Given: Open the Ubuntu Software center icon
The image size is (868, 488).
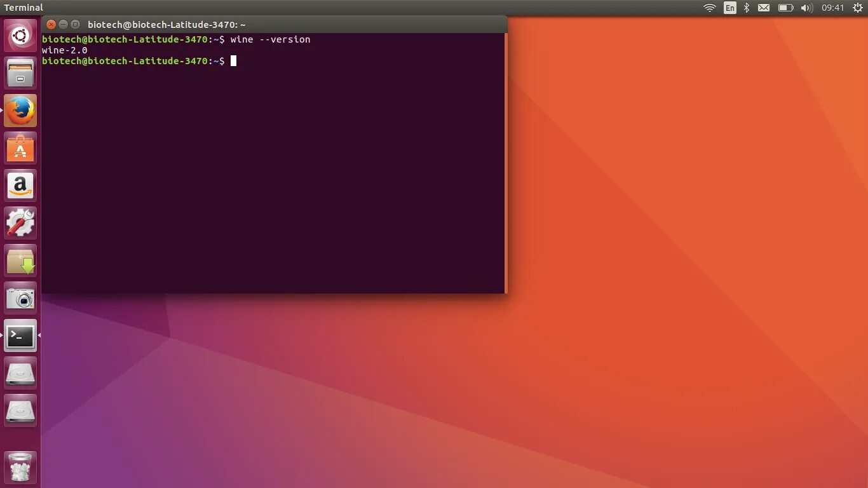Looking at the screenshot, I should (x=20, y=148).
